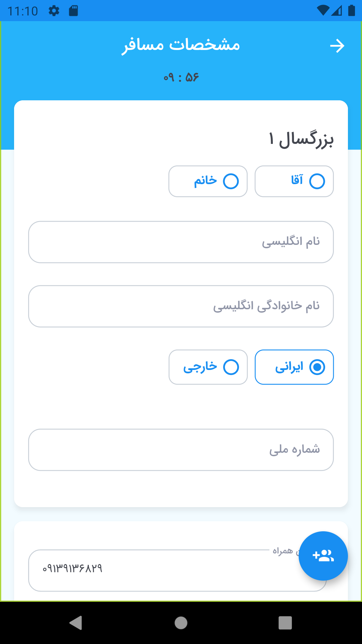
Task: Edit the mobile number ۰۹۱۳۹۱۳۶۸۲۹ field
Action: tap(178, 570)
